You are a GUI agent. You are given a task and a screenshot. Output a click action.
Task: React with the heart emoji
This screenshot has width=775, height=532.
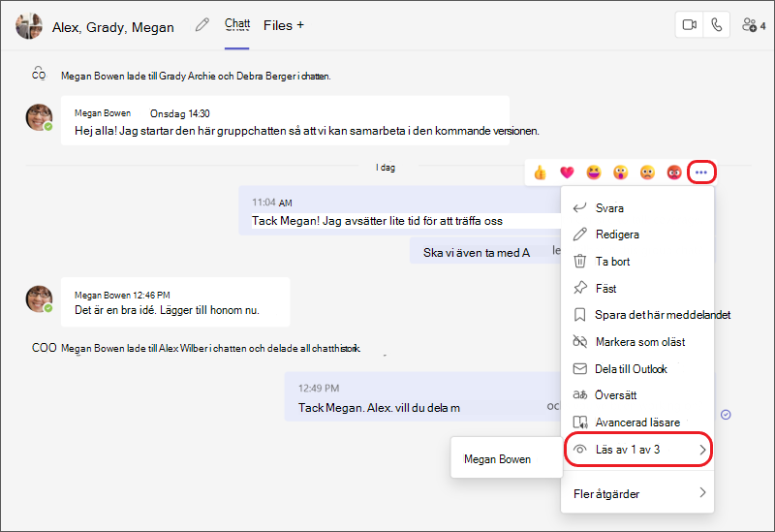[567, 172]
